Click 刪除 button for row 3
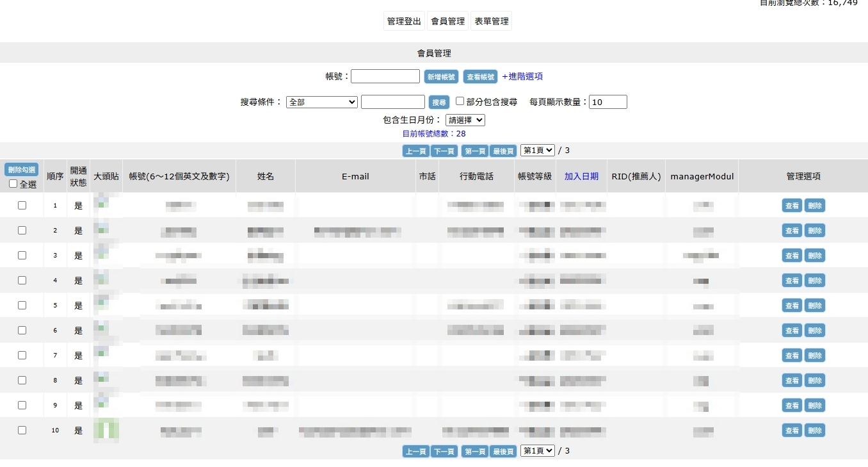Image resolution: width=868 pixels, height=467 pixels. coord(815,256)
